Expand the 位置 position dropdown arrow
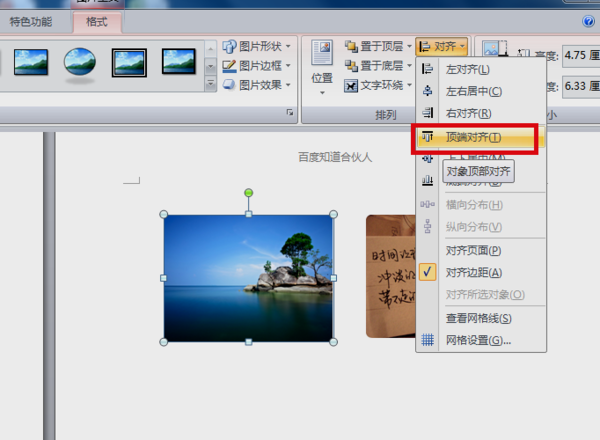600x440 pixels. 322,93
